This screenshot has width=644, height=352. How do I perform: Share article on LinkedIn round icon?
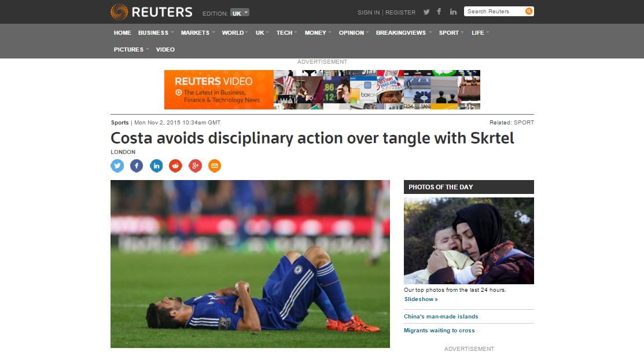click(x=156, y=166)
